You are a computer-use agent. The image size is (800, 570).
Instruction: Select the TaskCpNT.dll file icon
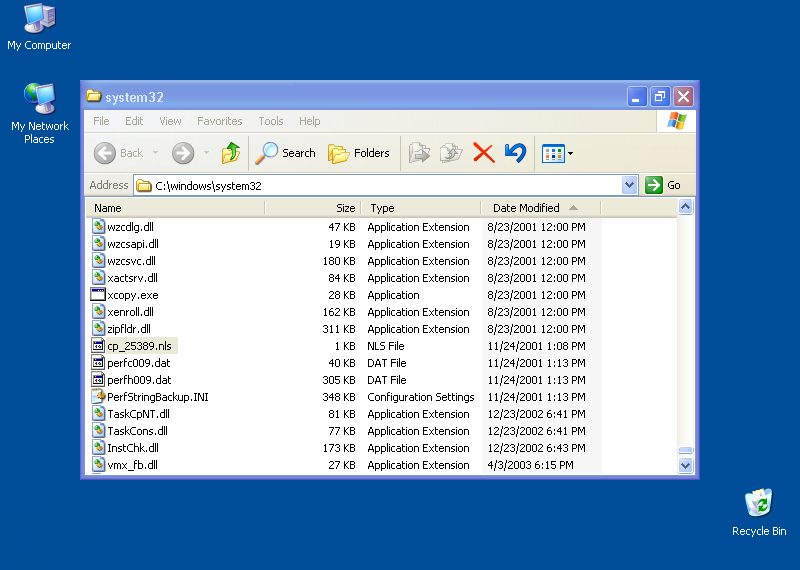98,413
